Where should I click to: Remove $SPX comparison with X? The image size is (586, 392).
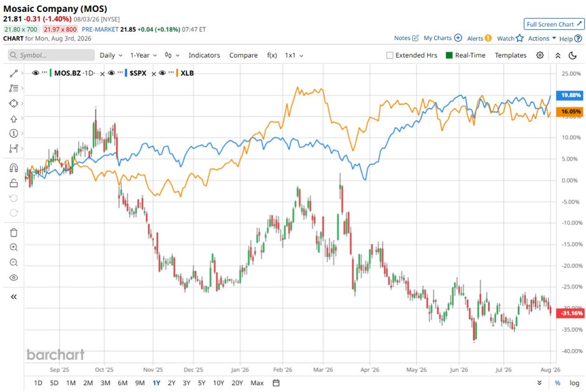pos(153,74)
